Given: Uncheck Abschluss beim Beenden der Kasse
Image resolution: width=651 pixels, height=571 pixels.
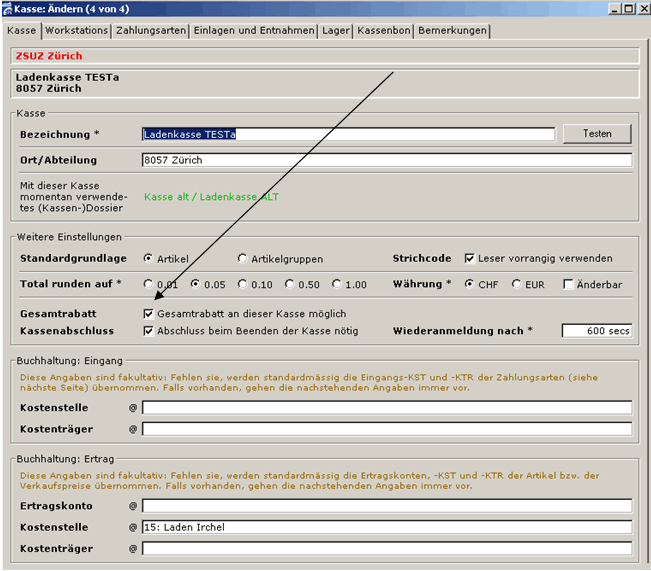Looking at the screenshot, I should pos(149,331).
